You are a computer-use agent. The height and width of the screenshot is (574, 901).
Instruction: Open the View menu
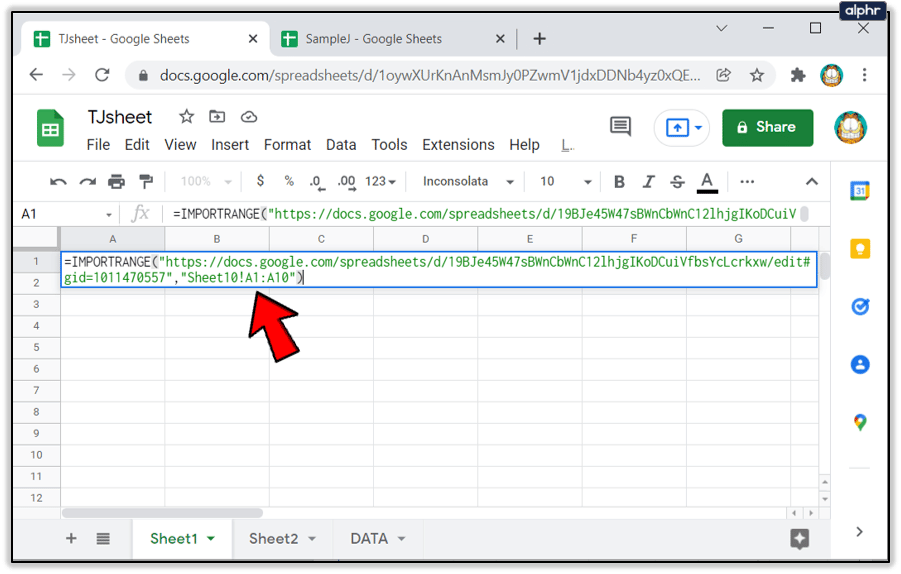click(180, 145)
